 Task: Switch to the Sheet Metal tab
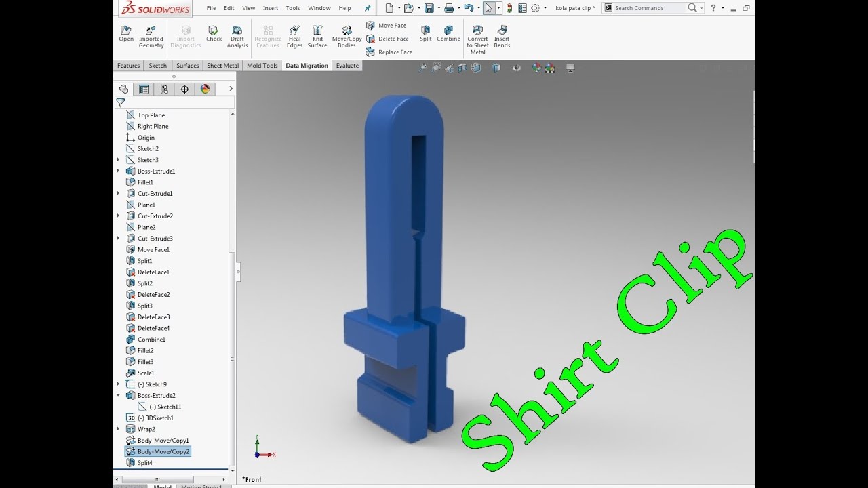[x=222, y=66]
